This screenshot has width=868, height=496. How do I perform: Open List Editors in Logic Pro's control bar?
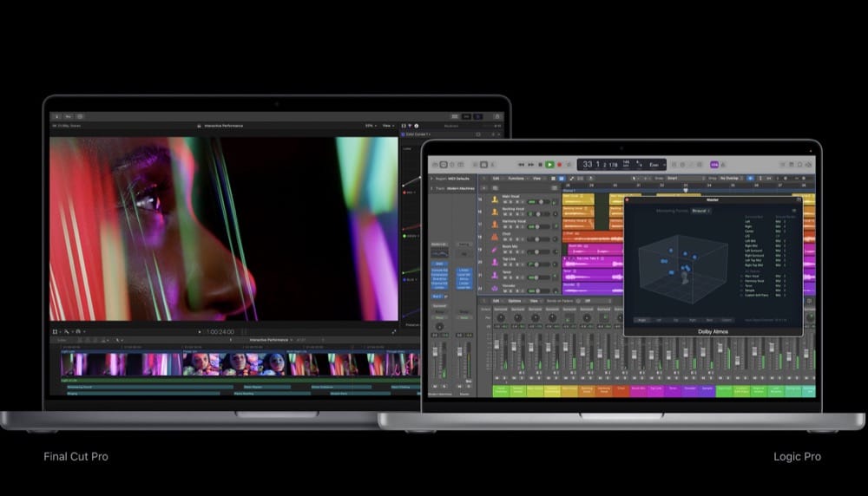782,165
